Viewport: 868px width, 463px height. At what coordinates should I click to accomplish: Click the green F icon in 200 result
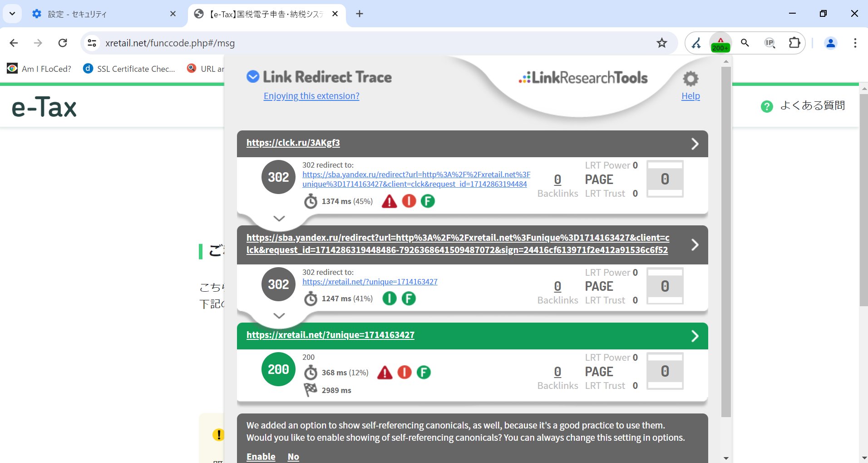pyautogui.click(x=424, y=373)
